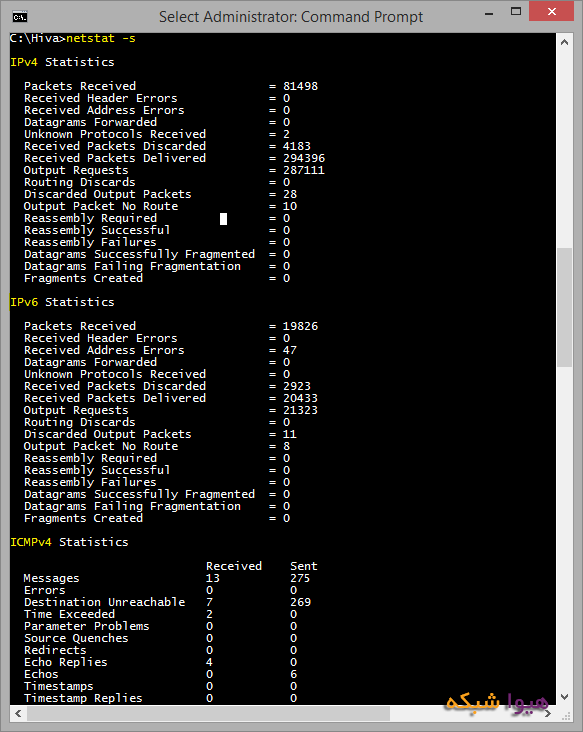
Task: Open the Command Prompt system menu icon
Action: [20, 17]
